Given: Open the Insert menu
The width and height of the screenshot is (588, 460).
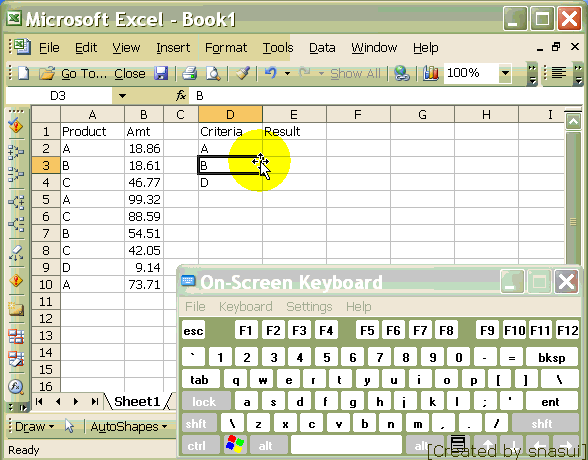Looking at the screenshot, I should (x=173, y=48).
